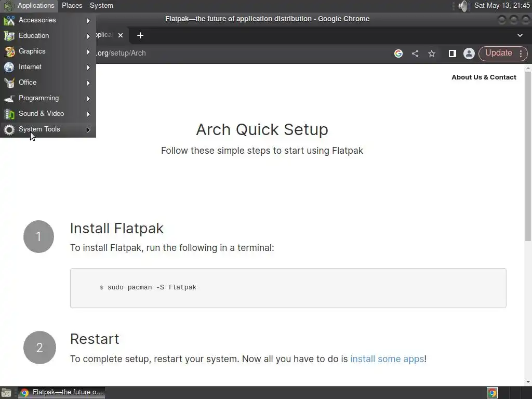Close the current Chrome tab
This screenshot has width=532, height=399.
tap(121, 35)
